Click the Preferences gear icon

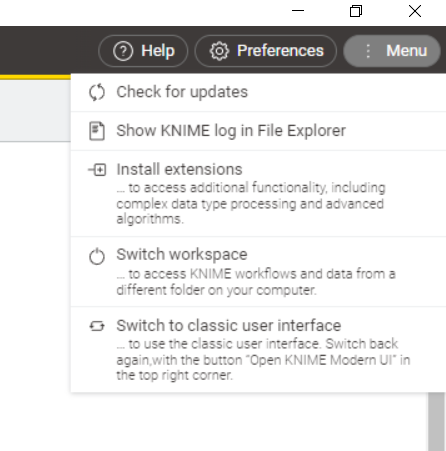pos(219,51)
